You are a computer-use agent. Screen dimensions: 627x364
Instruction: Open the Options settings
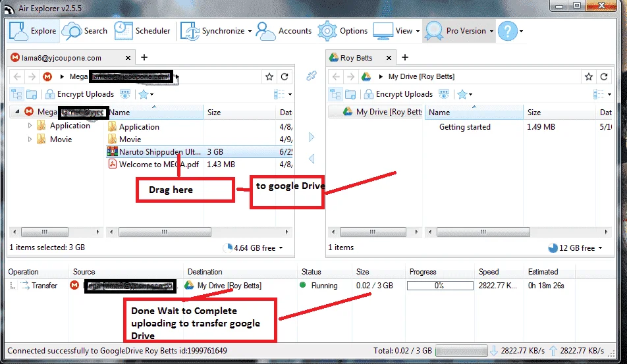click(x=342, y=31)
